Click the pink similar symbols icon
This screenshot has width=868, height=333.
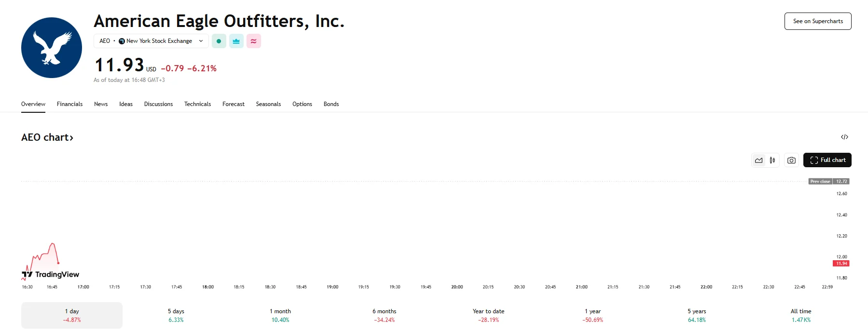click(253, 41)
